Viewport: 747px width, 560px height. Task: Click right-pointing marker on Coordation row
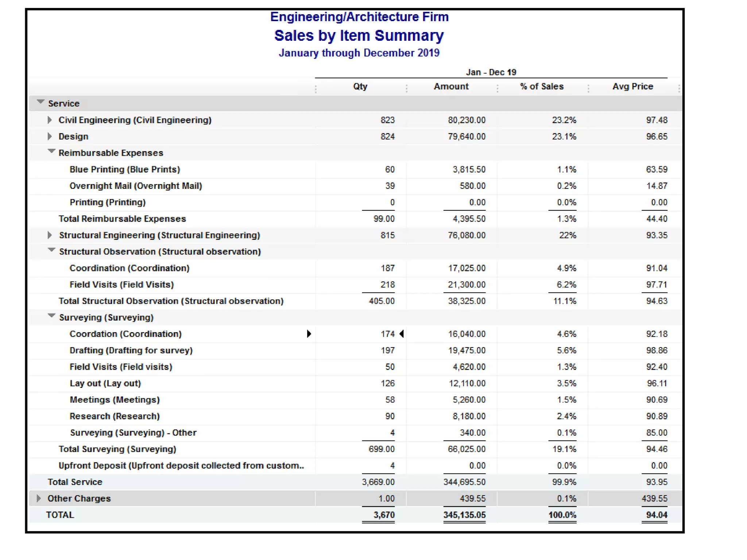309,334
